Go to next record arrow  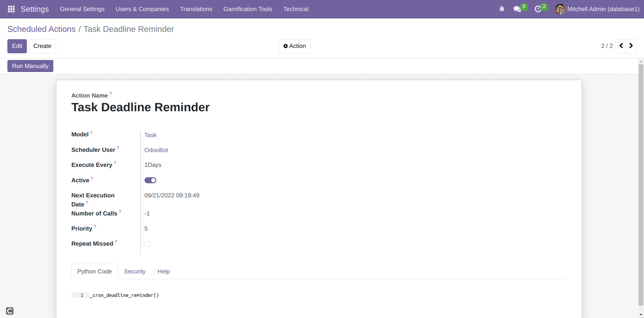(x=631, y=46)
